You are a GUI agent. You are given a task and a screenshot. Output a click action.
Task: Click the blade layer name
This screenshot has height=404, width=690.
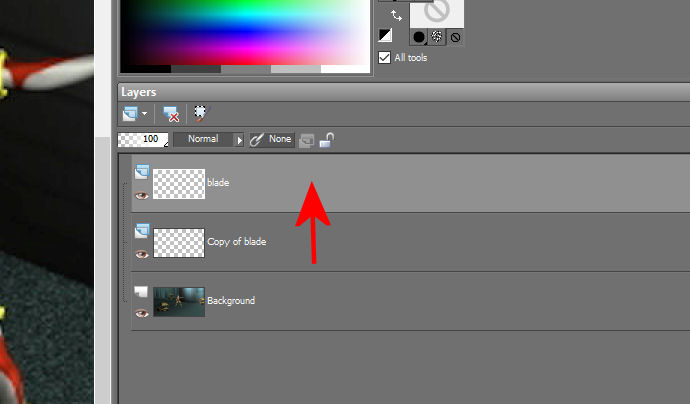(218, 183)
